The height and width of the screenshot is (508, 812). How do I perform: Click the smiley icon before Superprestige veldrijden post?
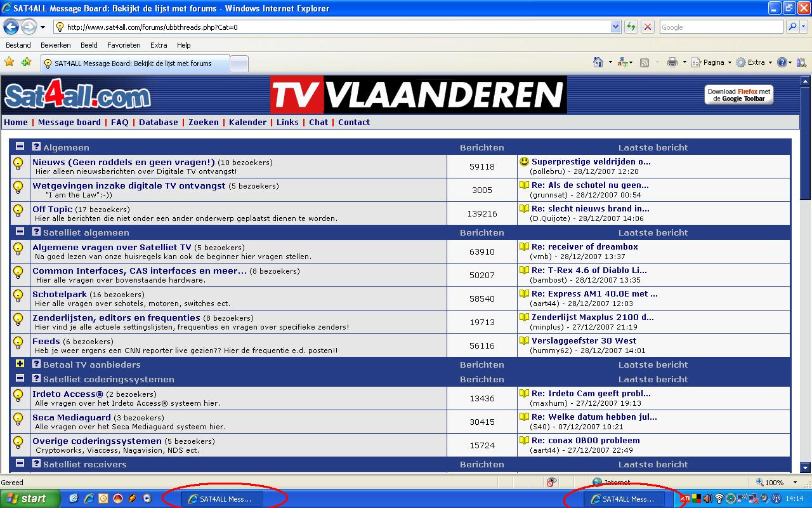(524, 161)
